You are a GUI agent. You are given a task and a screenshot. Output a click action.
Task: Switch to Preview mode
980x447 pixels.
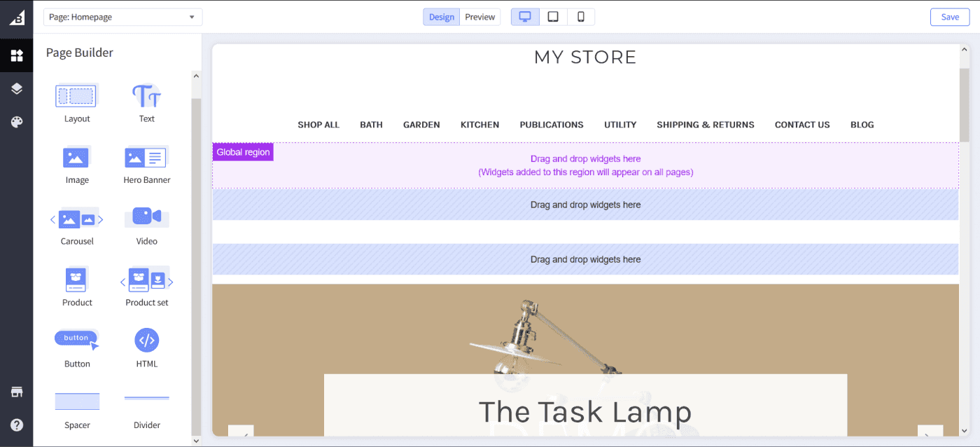pyautogui.click(x=480, y=17)
